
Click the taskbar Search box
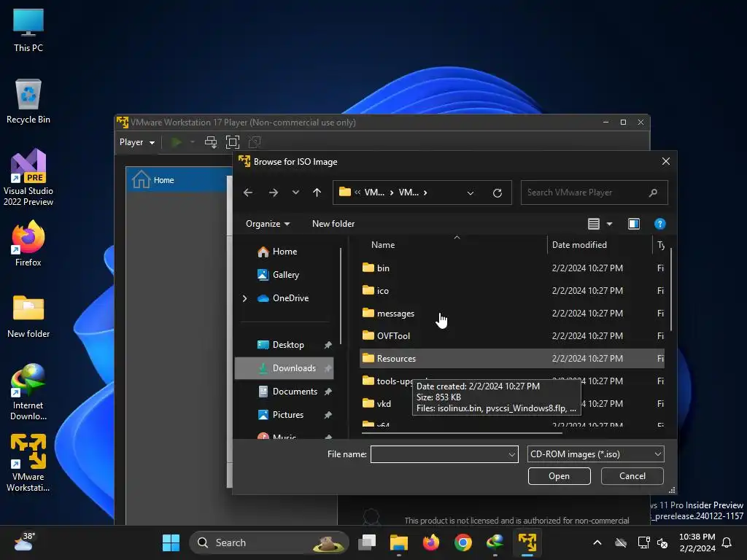coord(269,542)
